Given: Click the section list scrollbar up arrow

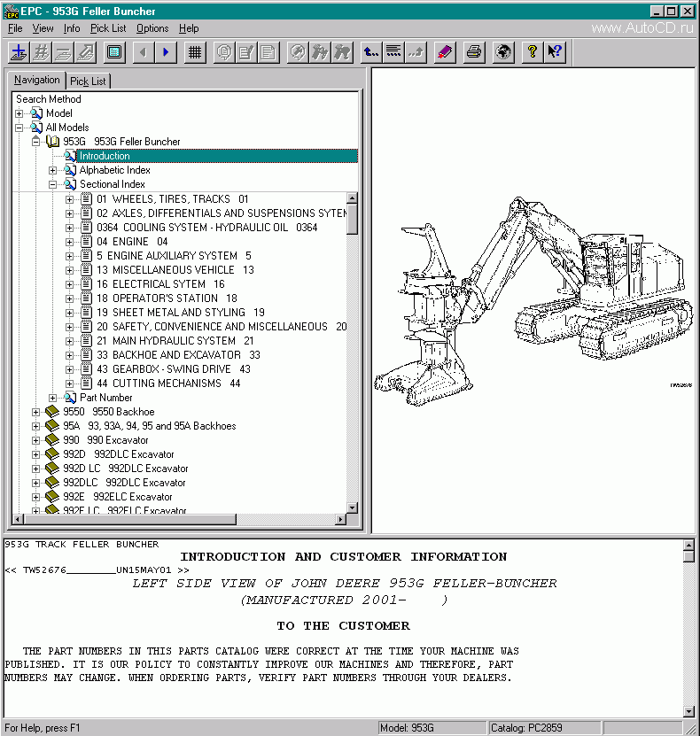Looking at the screenshot, I should [x=352, y=198].
